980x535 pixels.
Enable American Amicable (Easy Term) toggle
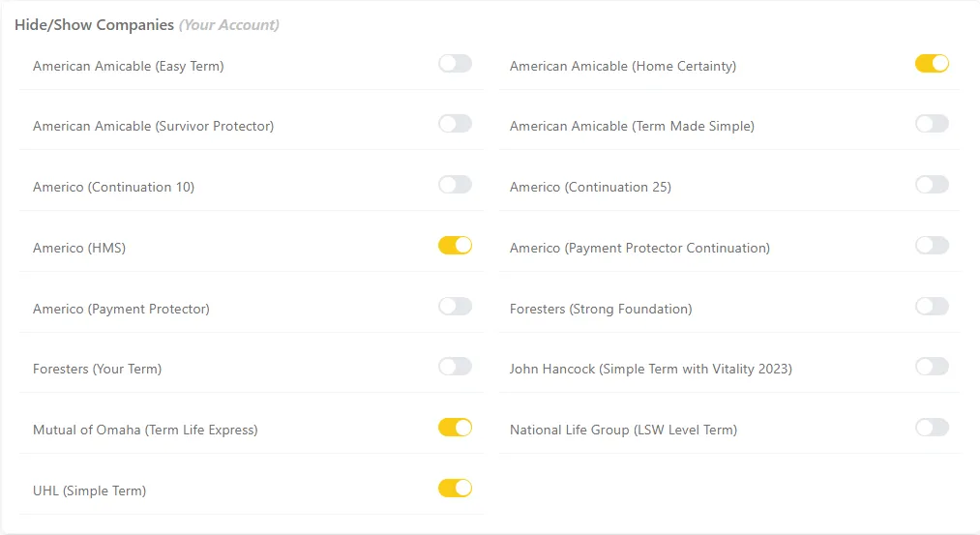tap(455, 64)
